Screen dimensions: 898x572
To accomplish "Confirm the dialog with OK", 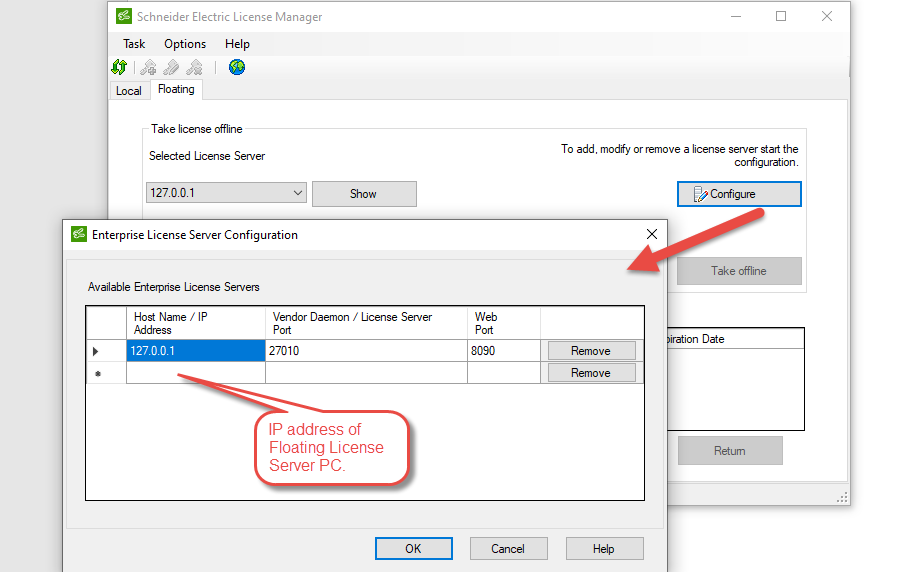I will (x=413, y=549).
